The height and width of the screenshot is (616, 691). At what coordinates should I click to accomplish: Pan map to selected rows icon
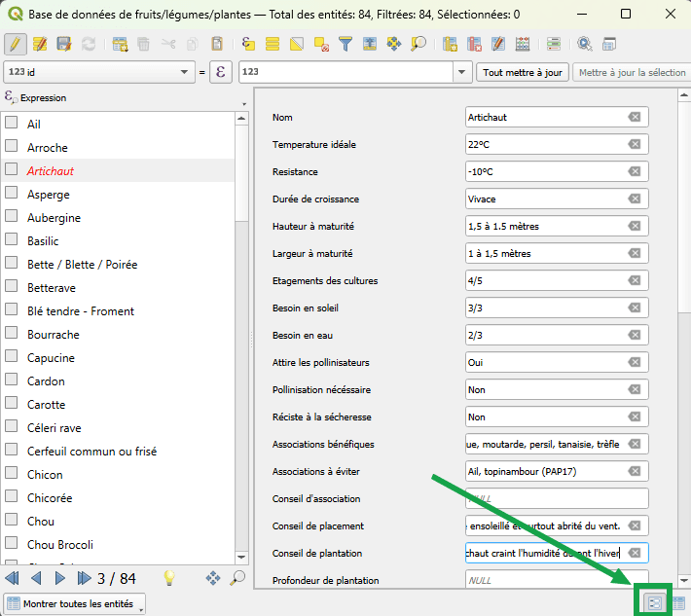pos(394,44)
